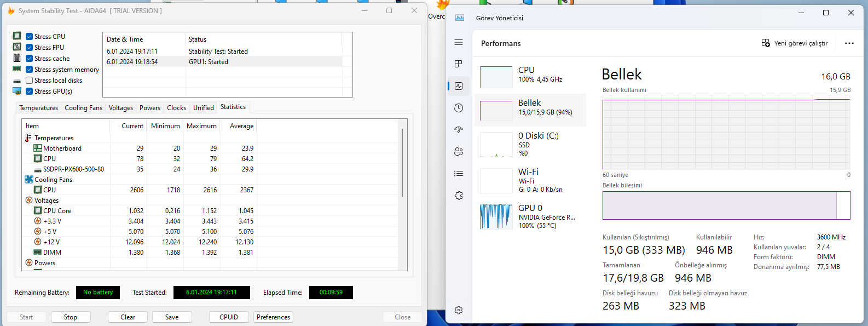Image resolution: width=868 pixels, height=326 pixels.
Task: Open the Task Manager more options menu
Action: click(x=849, y=43)
